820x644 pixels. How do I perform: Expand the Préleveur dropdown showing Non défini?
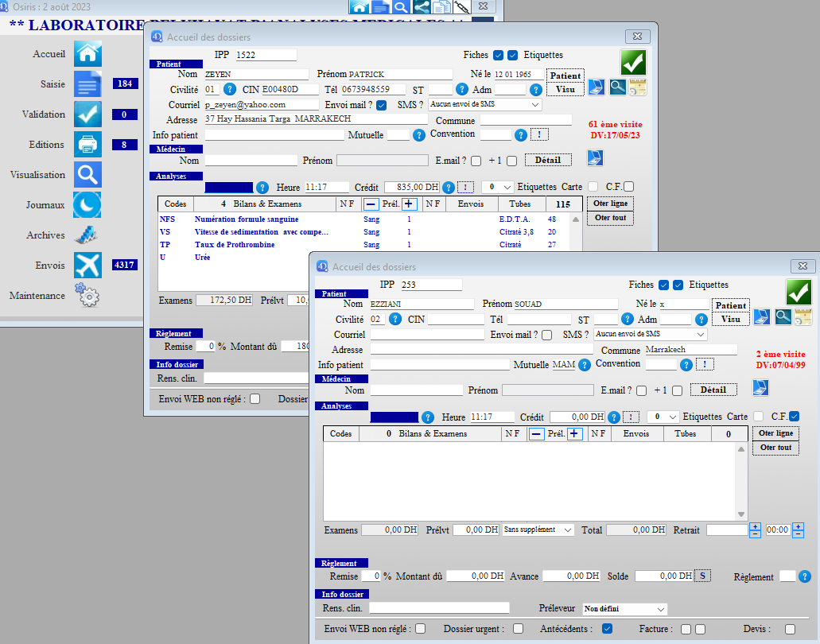(x=624, y=609)
